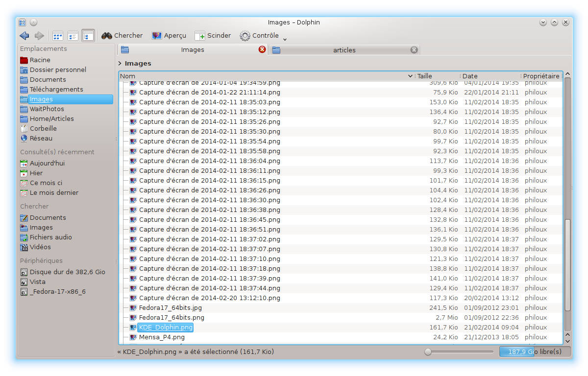Open Racine root folder in sidebar
588x376 pixels.
tap(40, 60)
